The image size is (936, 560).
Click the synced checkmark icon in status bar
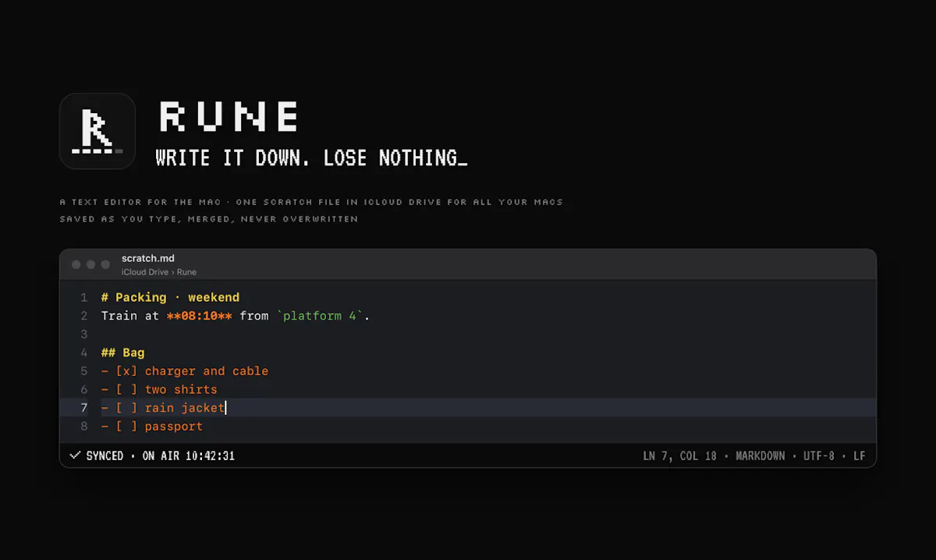75,455
